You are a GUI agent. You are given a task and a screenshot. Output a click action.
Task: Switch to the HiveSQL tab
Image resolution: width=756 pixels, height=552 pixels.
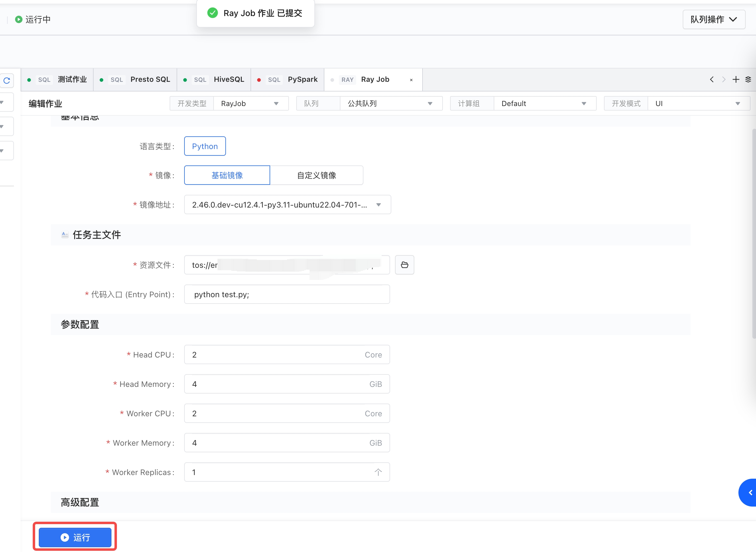pyautogui.click(x=228, y=79)
